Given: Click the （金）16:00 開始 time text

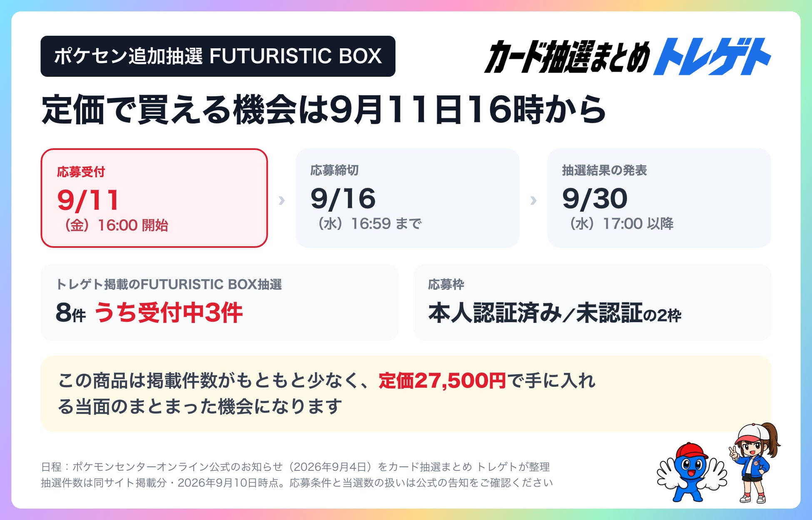Looking at the screenshot, I should (114, 225).
